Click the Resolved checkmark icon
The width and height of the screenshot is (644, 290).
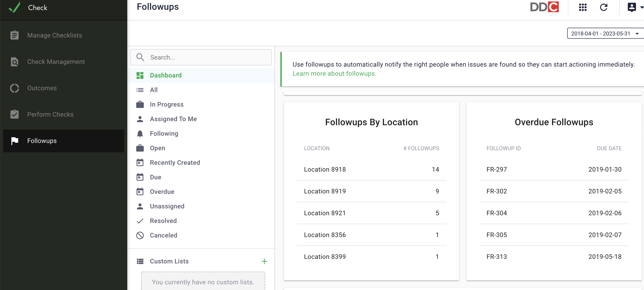click(x=140, y=221)
